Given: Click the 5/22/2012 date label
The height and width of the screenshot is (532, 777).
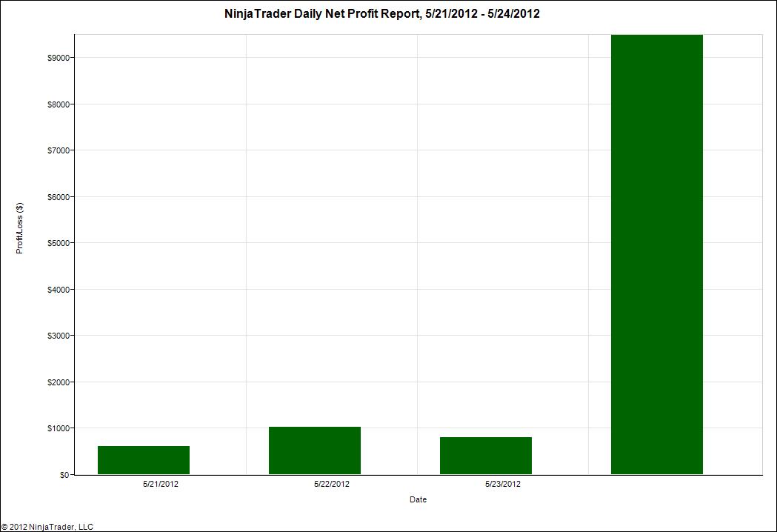Looking at the screenshot, I should [x=332, y=484].
